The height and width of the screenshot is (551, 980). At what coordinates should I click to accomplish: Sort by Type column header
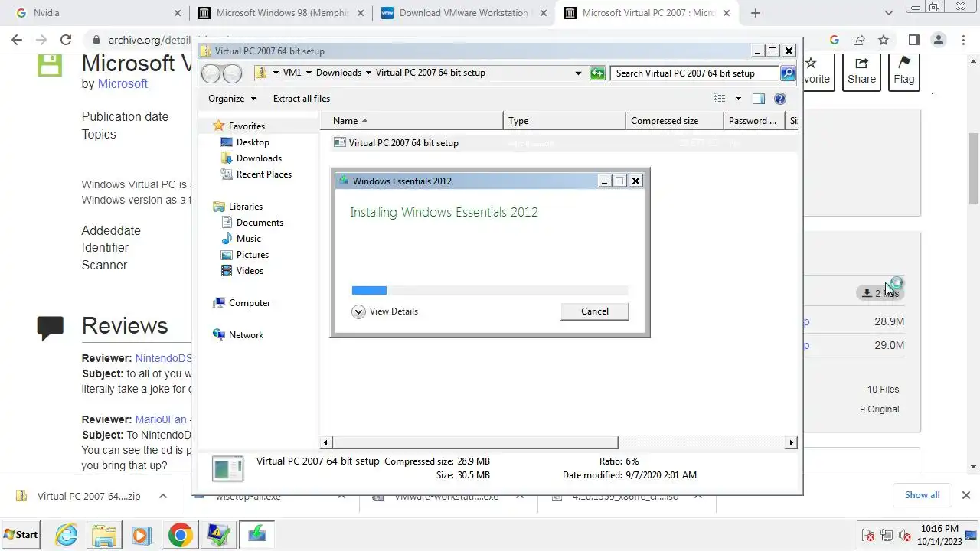565,121
